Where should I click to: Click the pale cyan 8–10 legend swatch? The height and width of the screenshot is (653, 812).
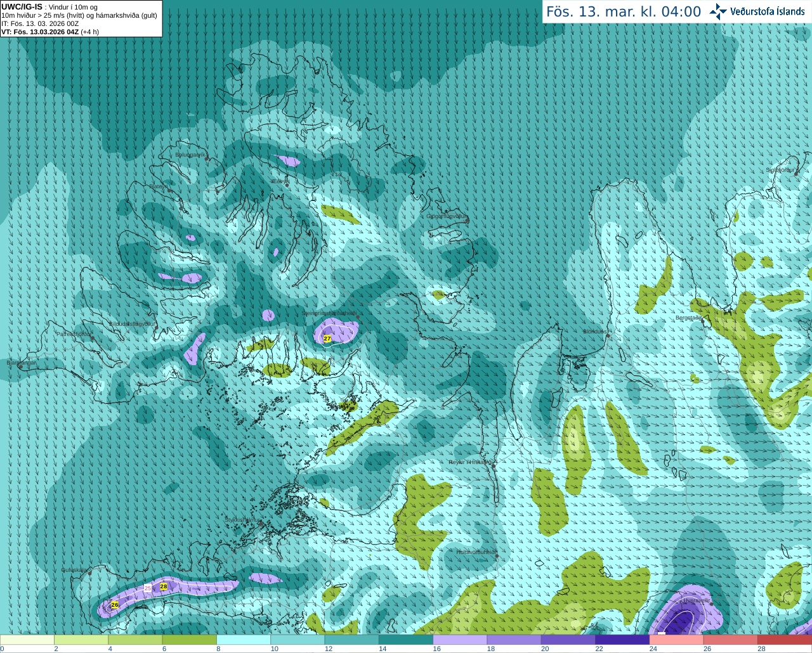tap(244, 640)
